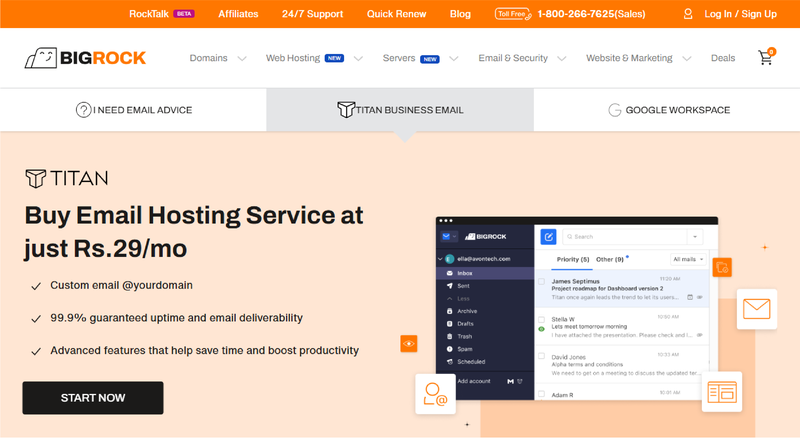Screen dimensions: 800x445
Task: Click Inbox folder icon in mail sidebar
Action: 449,273
